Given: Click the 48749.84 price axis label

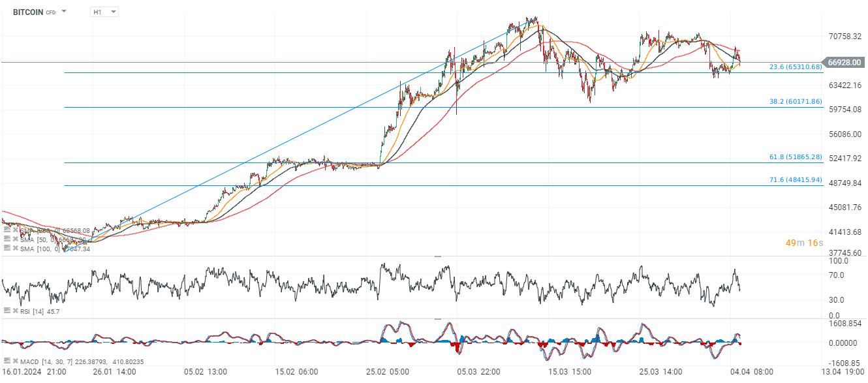Looking at the screenshot, I should [845, 183].
